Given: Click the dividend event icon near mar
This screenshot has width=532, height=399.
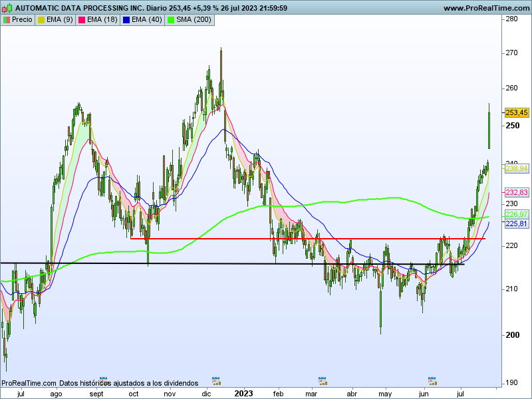Looking at the screenshot, I should point(323,381).
